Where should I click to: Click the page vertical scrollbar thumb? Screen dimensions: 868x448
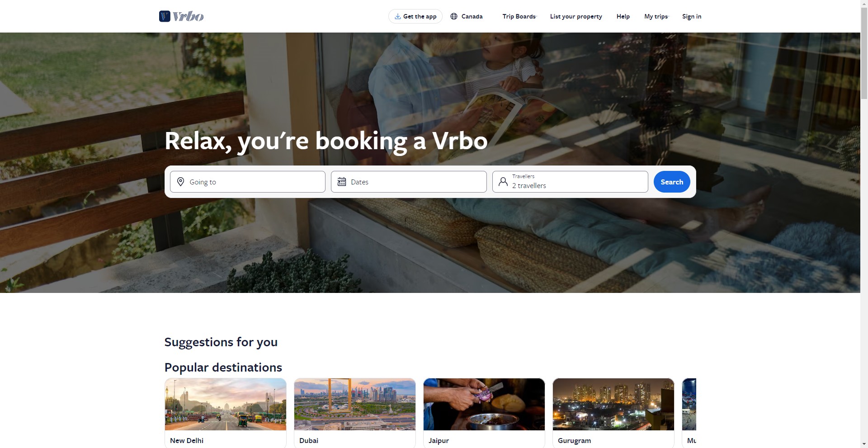pyautogui.click(x=864, y=50)
